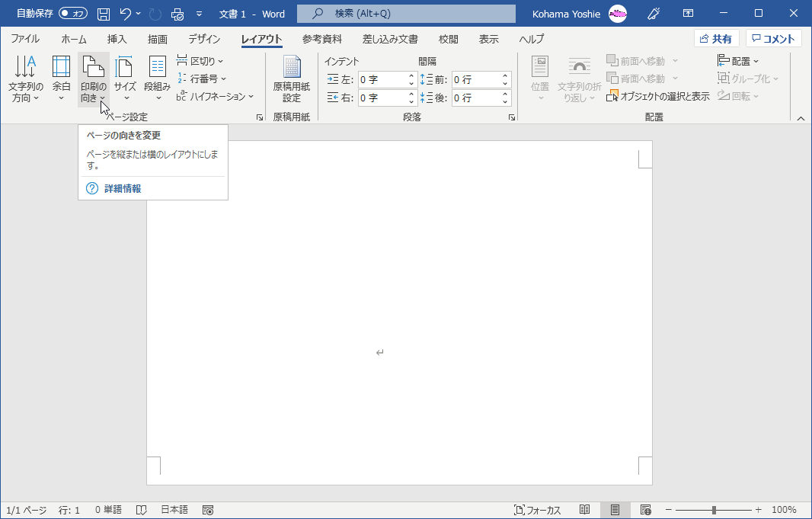
Task: Switch to the デザイン (Design) tab
Action: pyautogui.click(x=204, y=39)
